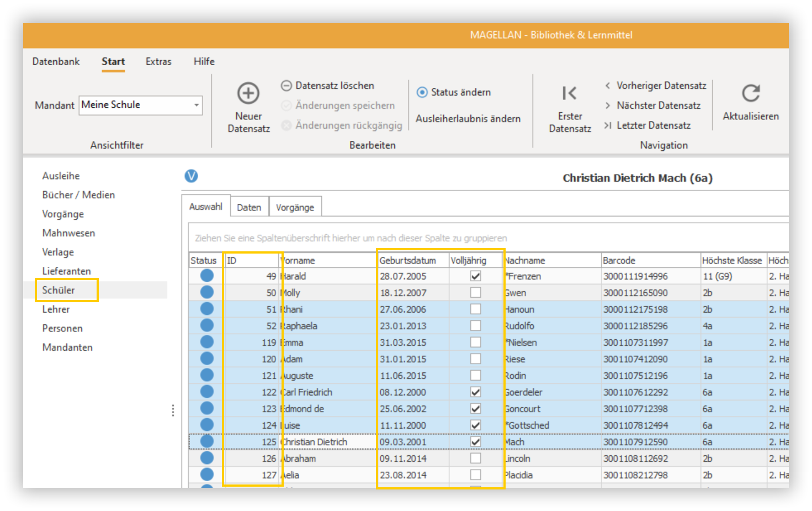Click the Neuer Datensatz plus icon
This screenshot has width=812, height=511.
(x=248, y=93)
